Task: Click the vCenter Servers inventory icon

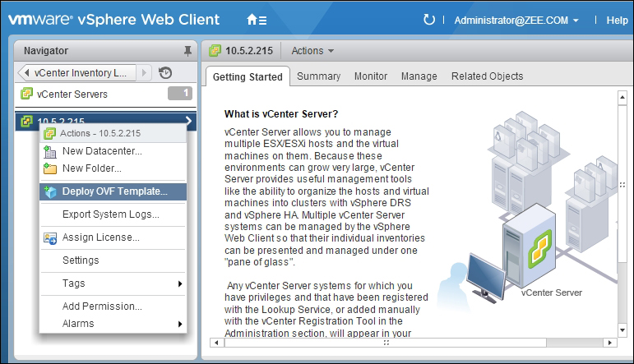Action: coord(26,94)
